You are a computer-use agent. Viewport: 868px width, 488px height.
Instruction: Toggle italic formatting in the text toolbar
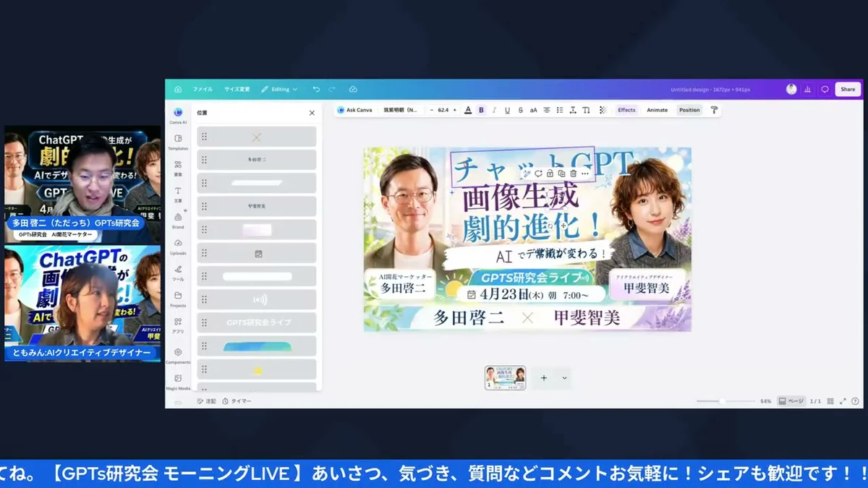(494, 110)
